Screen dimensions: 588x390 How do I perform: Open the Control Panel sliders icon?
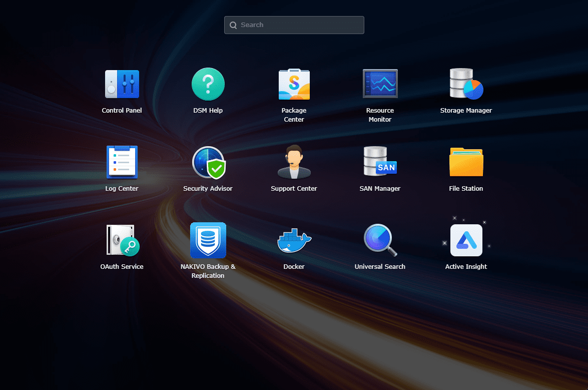coord(122,84)
